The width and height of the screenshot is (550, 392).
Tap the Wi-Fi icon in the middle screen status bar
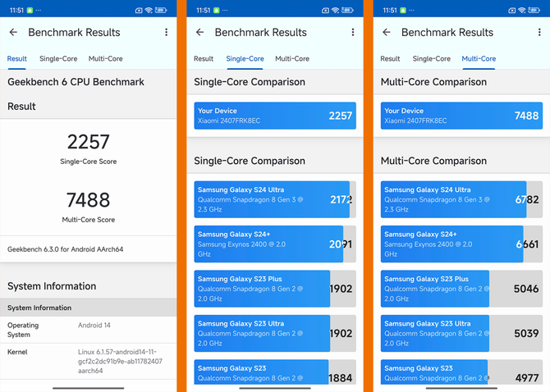click(x=335, y=10)
